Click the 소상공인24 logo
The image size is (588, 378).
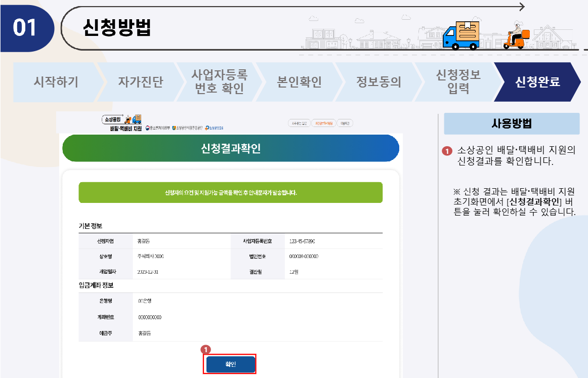tap(214, 128)
